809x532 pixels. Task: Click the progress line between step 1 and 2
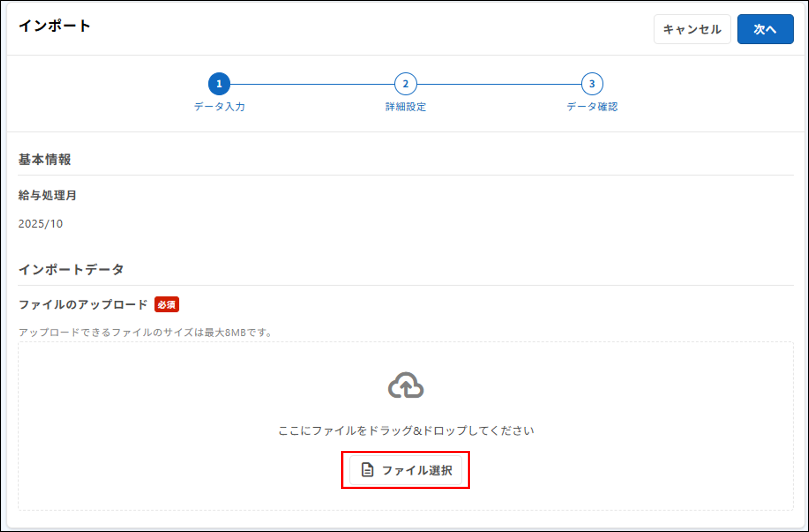point(313,84)
